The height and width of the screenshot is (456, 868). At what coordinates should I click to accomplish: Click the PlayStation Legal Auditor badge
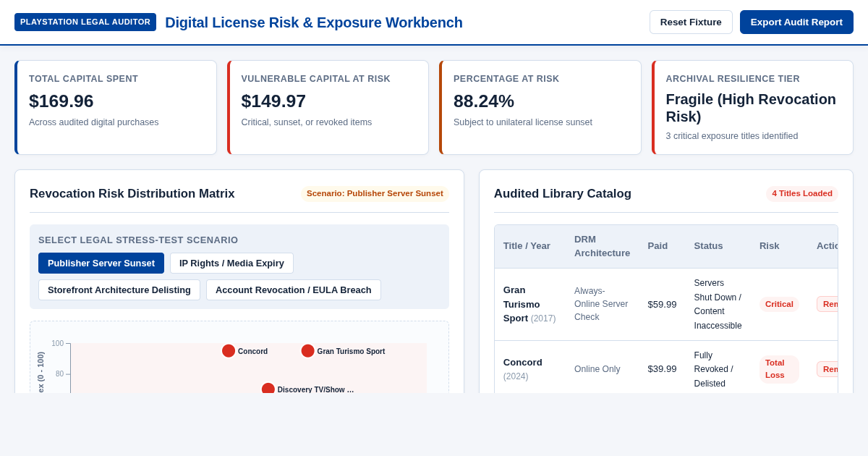(85, 22)
